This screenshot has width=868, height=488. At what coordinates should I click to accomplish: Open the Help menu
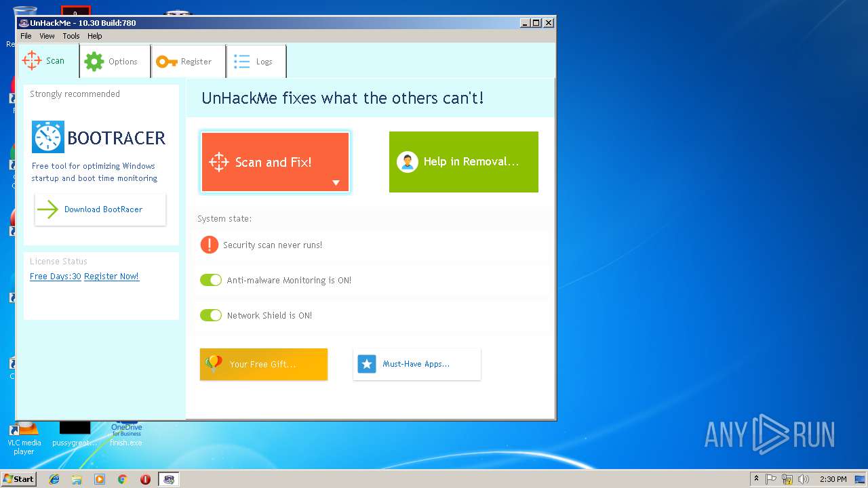(95, 36)
